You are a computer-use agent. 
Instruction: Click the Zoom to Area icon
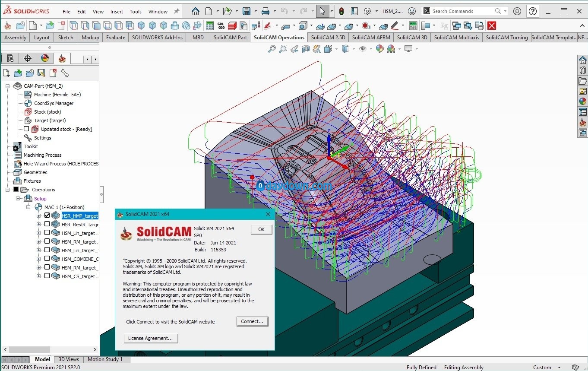[283, 49]
